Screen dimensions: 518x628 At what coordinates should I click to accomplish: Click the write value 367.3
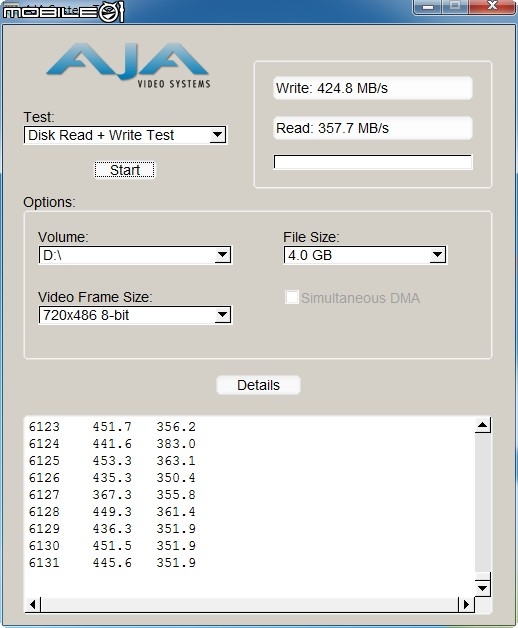112,495
